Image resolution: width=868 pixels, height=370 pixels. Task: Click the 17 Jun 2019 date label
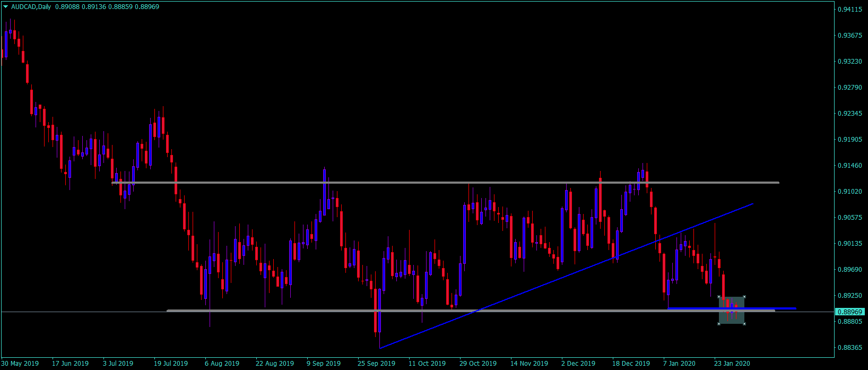pos(71,364)
